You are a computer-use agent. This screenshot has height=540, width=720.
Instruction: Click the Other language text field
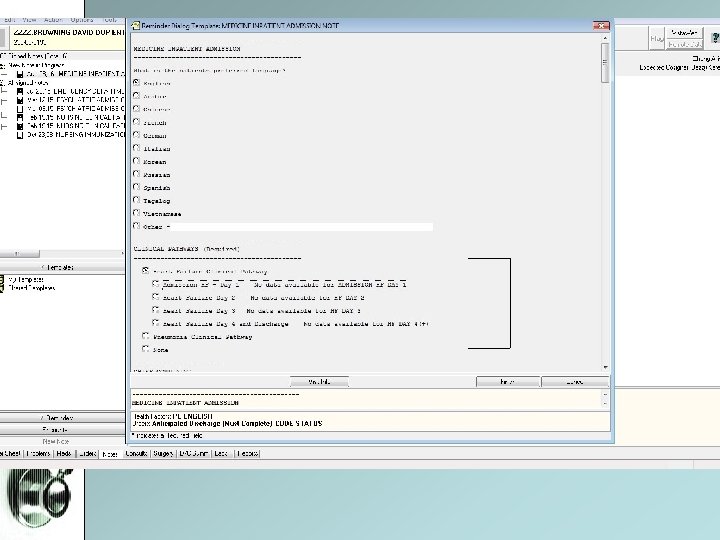pos(302,227)
